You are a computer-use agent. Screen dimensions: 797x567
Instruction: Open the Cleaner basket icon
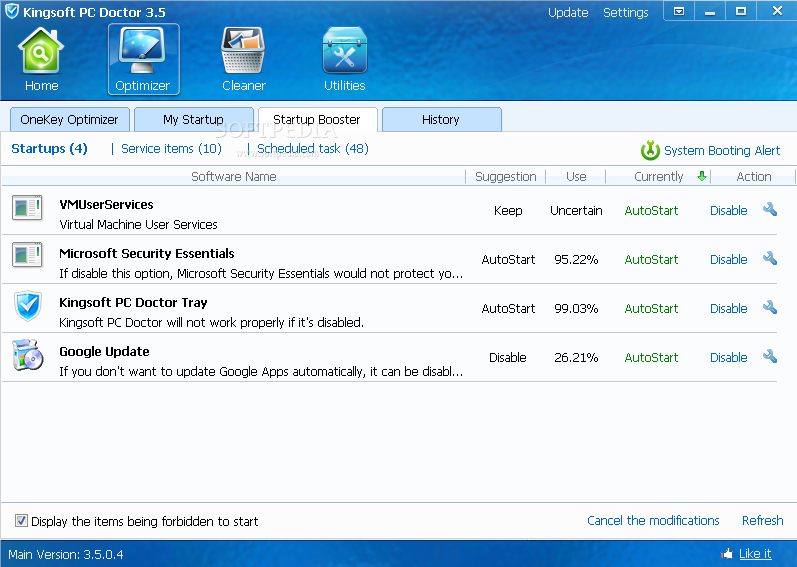click(x=243, y=52)
